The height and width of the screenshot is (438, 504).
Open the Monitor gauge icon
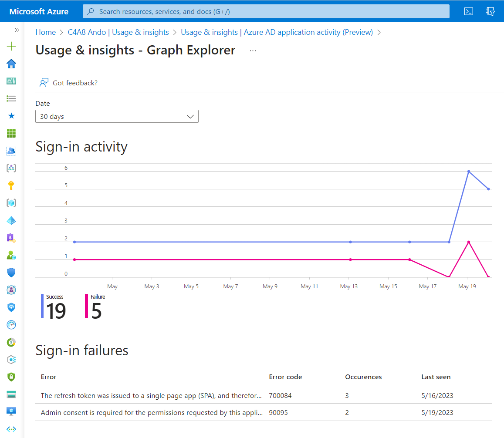11,324
